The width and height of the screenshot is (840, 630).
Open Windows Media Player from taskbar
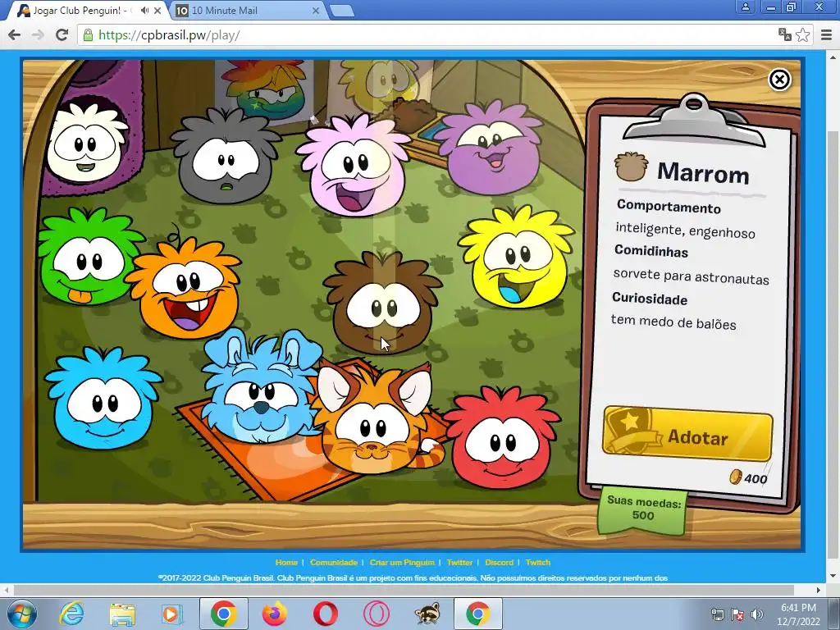coord(171,614)
